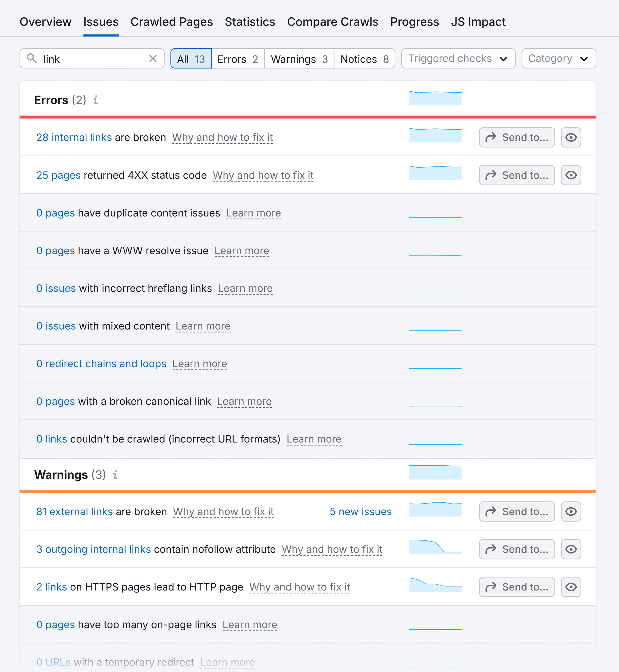Click the trend chart for broken external links
Screen dimensions: 619x672
(435, 509)
